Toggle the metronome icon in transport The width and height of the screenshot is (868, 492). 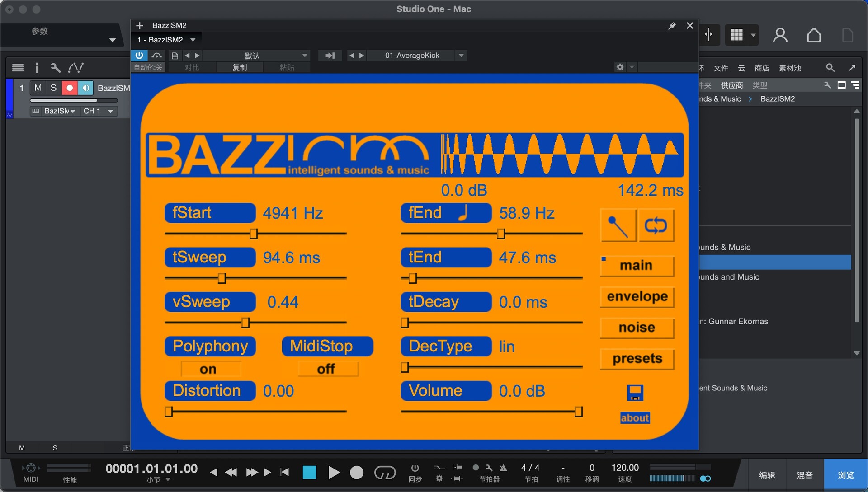coord(503,468)
